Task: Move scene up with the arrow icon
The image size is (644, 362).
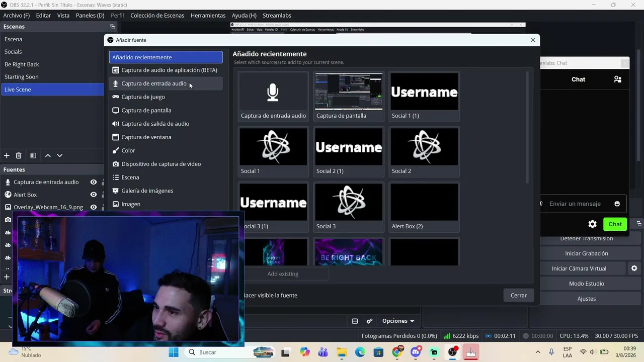Action: pos(48,156)
